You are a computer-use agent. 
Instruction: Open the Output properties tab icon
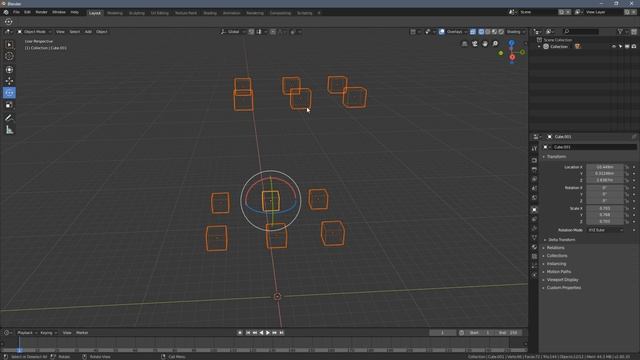coord(534,169)
